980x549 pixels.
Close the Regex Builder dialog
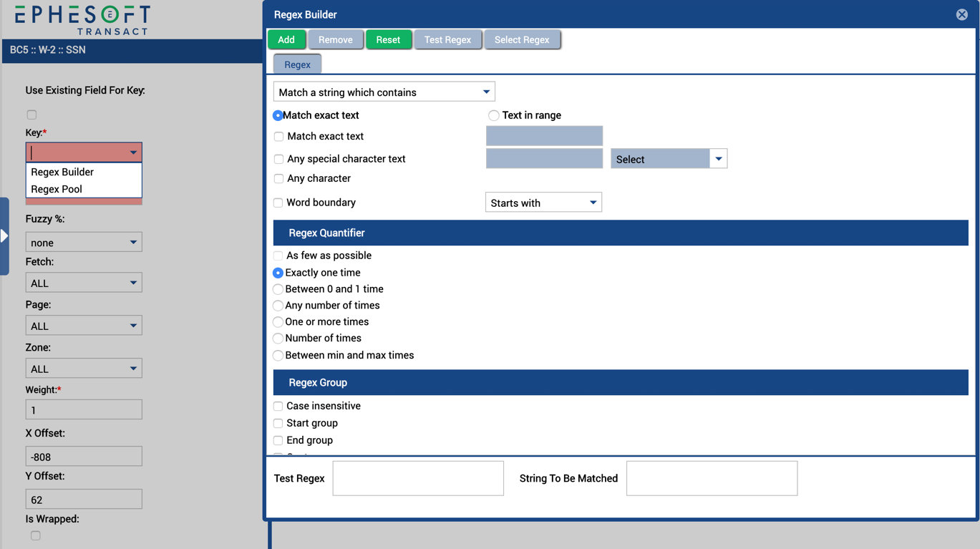tap(961, 14)
